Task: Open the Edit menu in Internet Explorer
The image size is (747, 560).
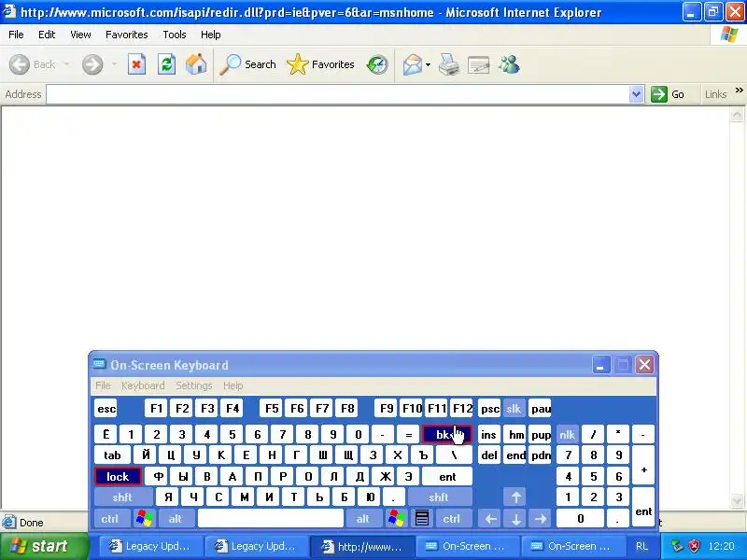Action: click(x=47, y=35)
